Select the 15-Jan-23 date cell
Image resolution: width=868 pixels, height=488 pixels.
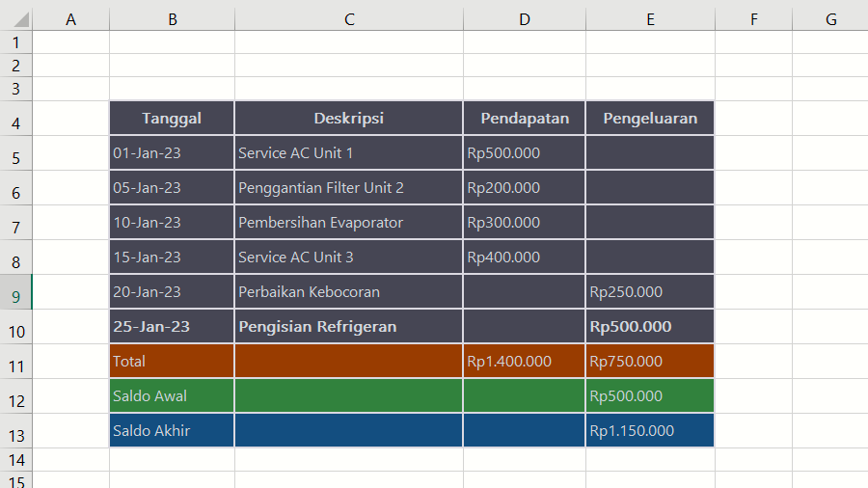tap(172, 257)
